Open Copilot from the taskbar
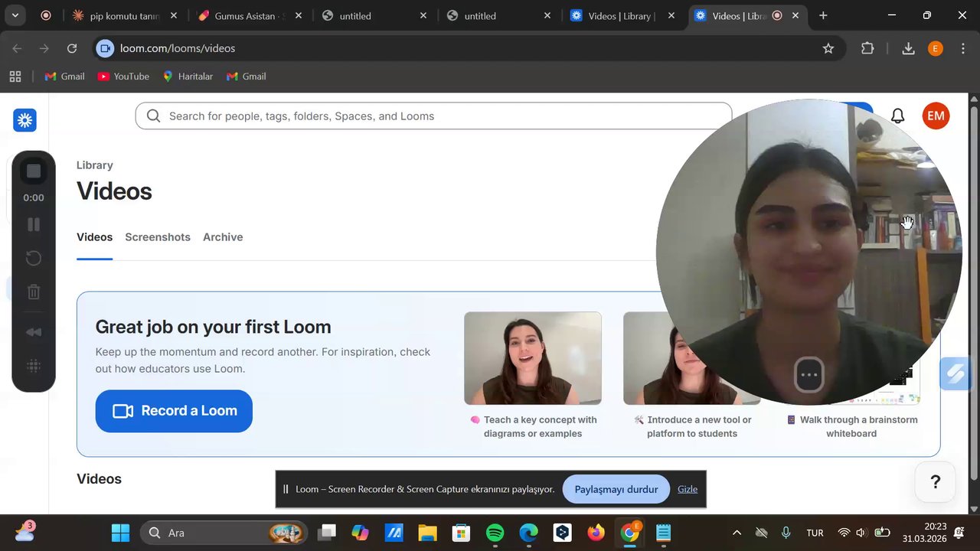Image resolution: width=980 pixels, height=551 pixels. click(x=360, y=533)
